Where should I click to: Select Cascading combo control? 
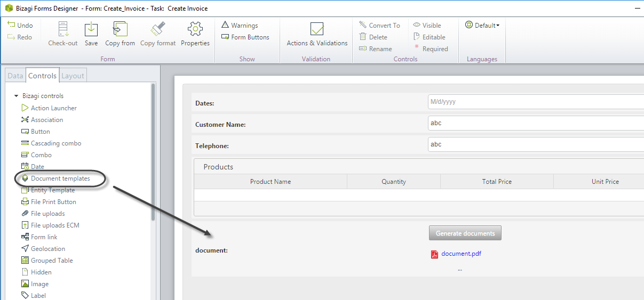click(51, 143)
